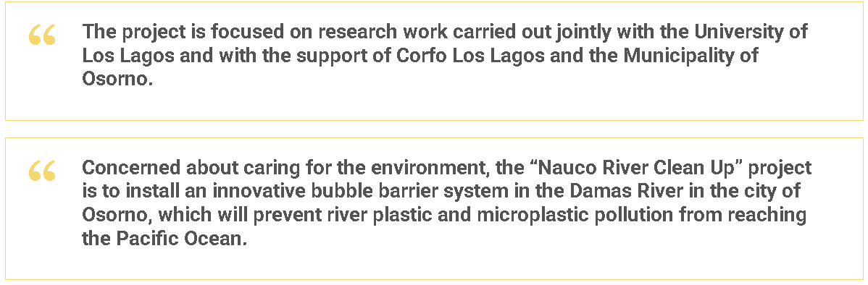This screenshot has width=868, height=285.
Task: Click the yellow quote mark icon in second box
Action: (x=42, y=171)
